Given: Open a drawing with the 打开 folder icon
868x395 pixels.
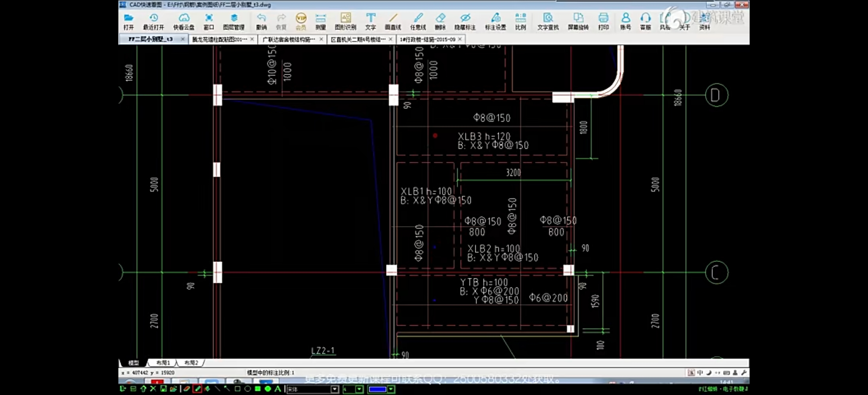Looking at the screenshot, I should point(128,22).
